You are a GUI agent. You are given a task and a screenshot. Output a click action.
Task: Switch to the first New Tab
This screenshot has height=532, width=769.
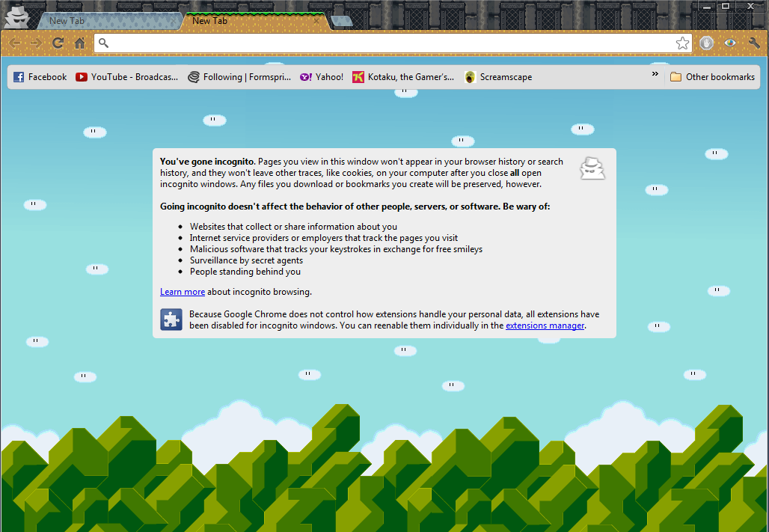(109, 21)
